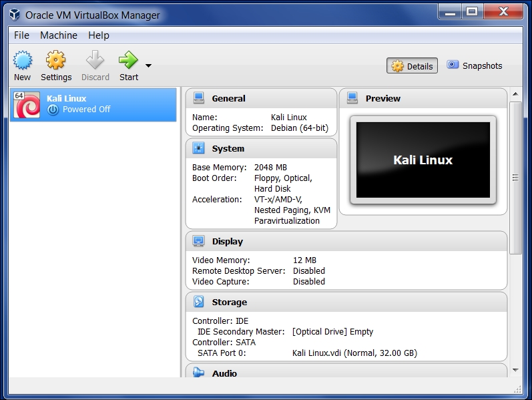Viewport: 532px width, 400px height.
Task: Click the Display section icon
Action: point(198,241)
